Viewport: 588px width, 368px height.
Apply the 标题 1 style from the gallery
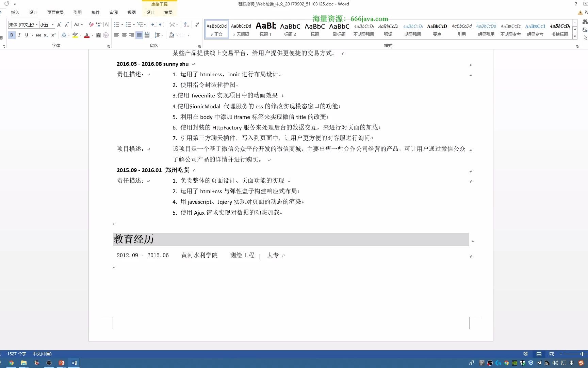(x=265, y=29)
